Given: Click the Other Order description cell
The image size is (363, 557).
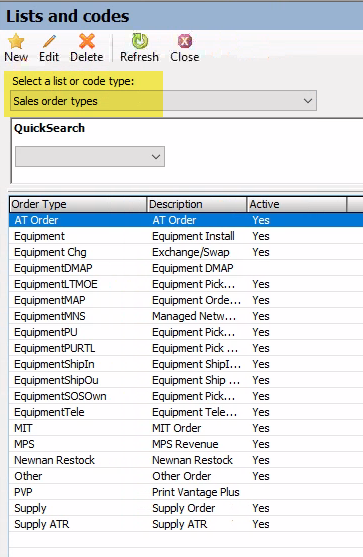Looking at the screenshot, I should 182,476.
